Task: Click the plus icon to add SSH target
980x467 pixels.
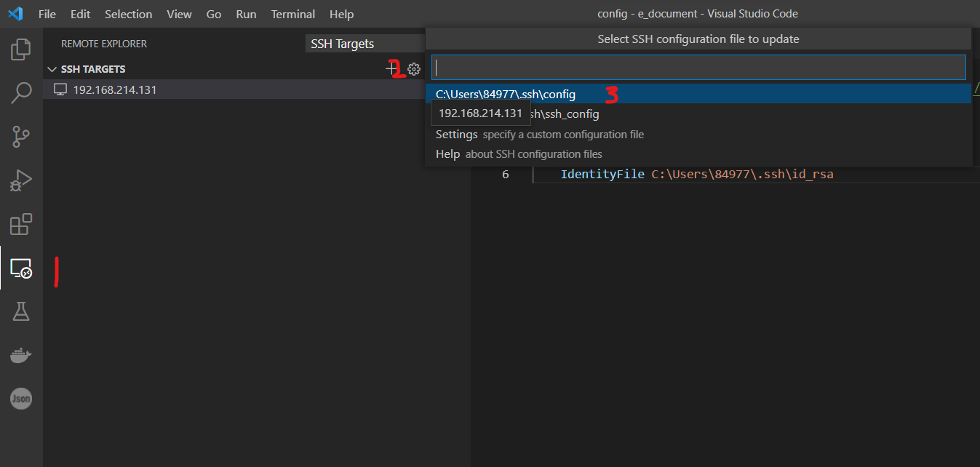Action: coord(391,69)
